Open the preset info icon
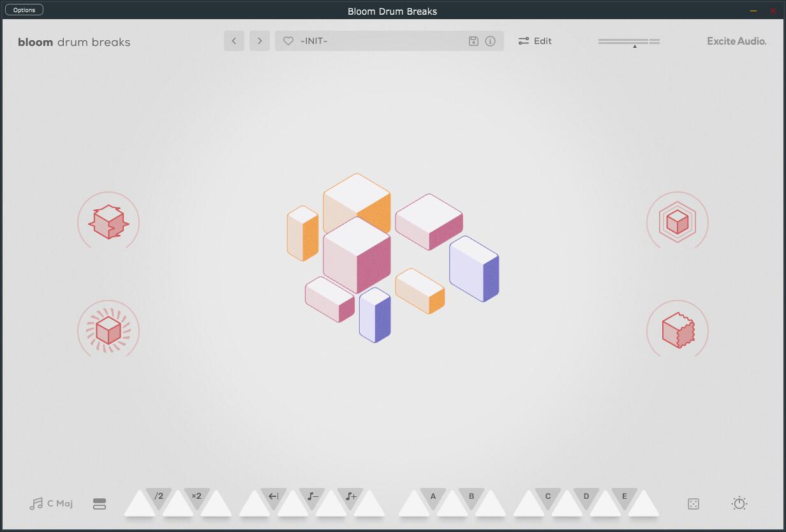Viewport: 786px width, 532px height. tap(489, 41)
